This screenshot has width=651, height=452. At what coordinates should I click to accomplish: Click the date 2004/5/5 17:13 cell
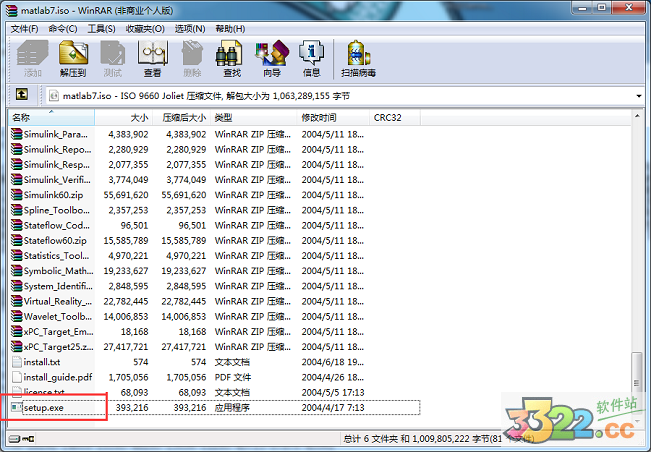(333, 392)
